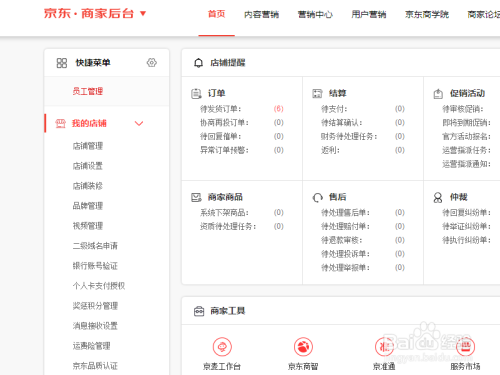This screenshot has height=375, width=500.
Task: Select 店铺装修 in sidebar
Action: (88, 186)
